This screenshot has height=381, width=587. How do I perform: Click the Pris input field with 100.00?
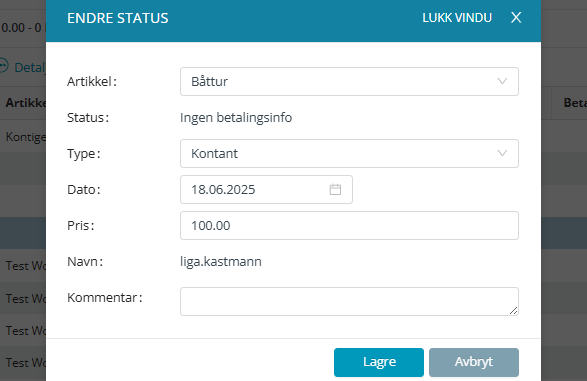pos(349,225)
